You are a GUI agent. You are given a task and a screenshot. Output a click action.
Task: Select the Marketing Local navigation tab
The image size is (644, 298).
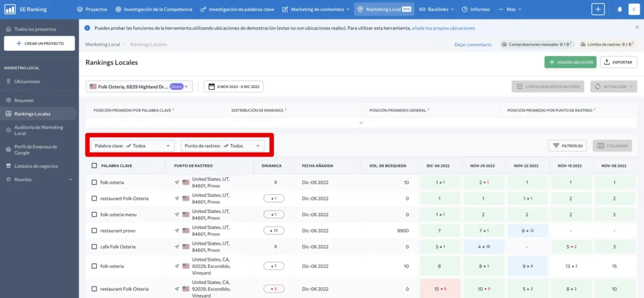pos(384,9)
